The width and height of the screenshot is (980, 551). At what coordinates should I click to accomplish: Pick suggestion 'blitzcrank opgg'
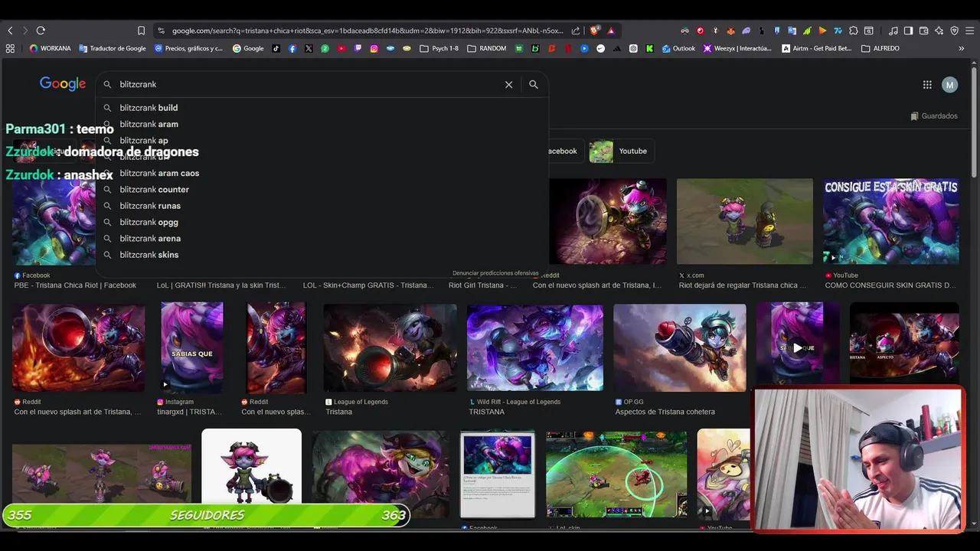coord(322,222)
